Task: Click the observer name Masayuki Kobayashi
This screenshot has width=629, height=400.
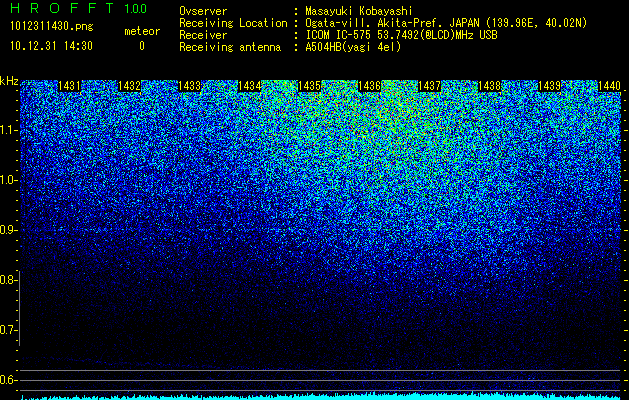Action: (x=359, y=11)
